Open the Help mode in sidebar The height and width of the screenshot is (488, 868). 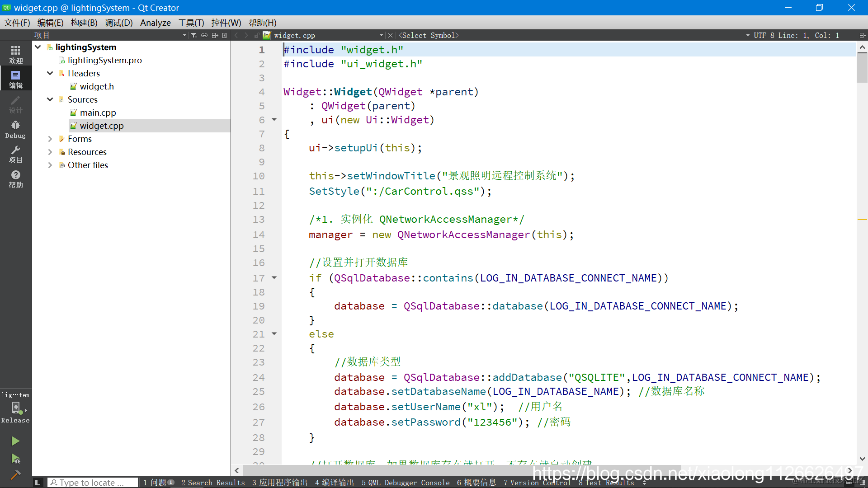[15, 179]
